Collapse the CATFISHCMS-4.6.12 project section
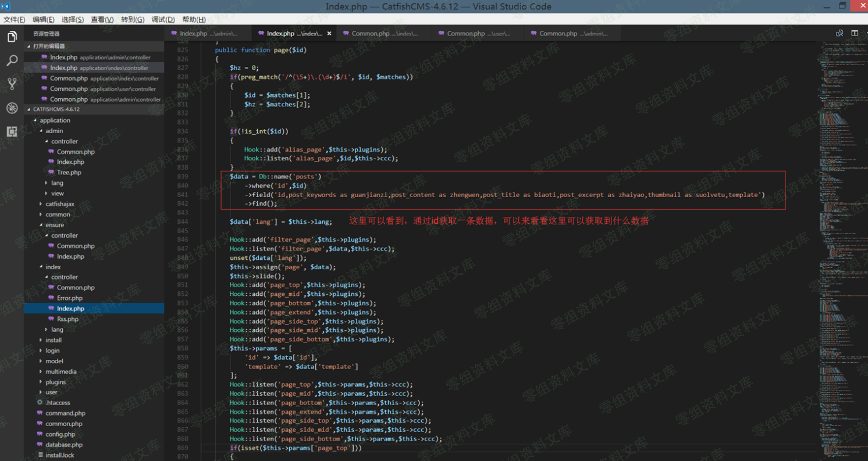 point(56,109)
